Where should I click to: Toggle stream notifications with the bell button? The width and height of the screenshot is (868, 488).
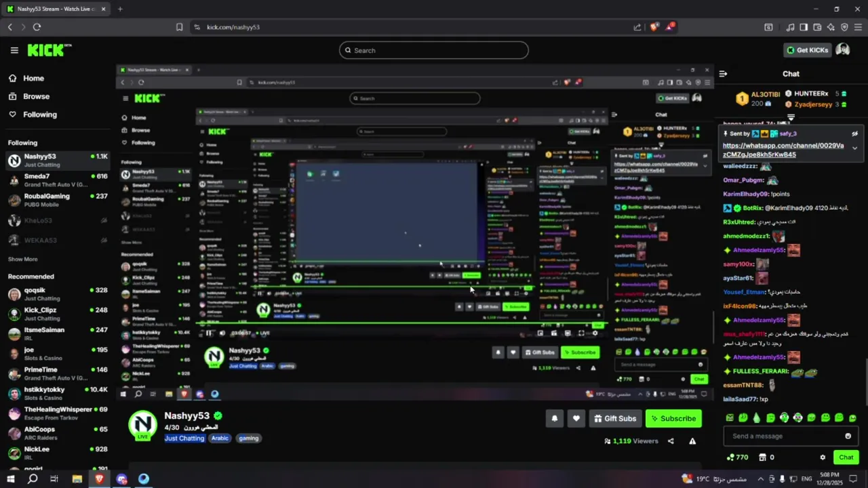(554, 419)
